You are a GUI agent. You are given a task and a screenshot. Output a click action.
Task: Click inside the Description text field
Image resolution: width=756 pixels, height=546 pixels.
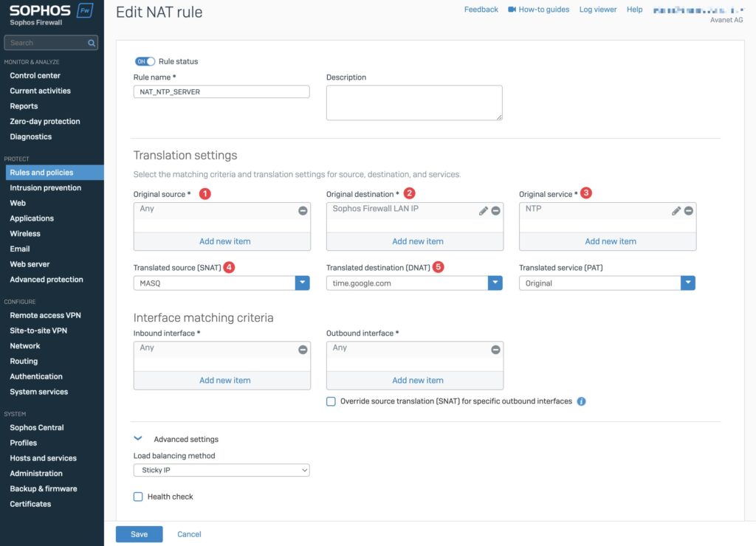click(413, 102)
